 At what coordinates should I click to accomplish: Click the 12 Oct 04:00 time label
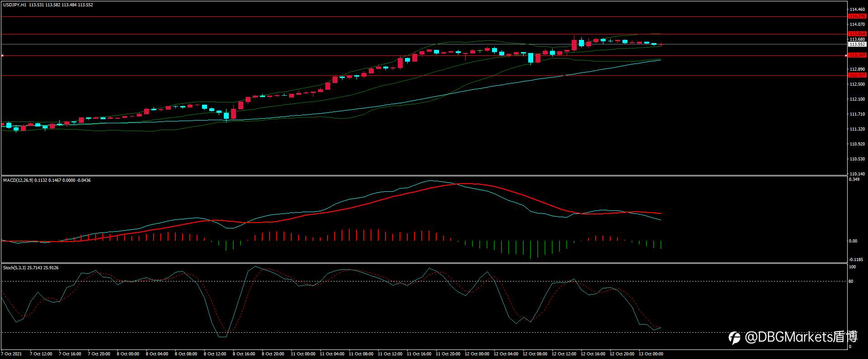coord(506,354)
